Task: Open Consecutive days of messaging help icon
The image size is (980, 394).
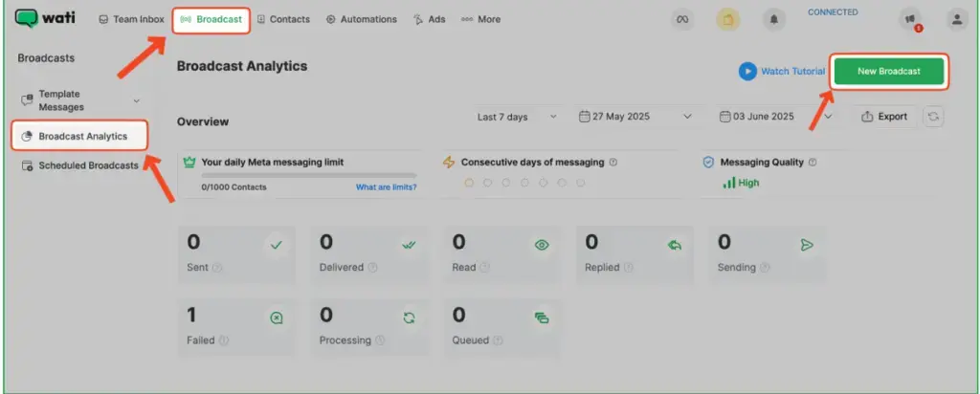Action: point(613,163)
